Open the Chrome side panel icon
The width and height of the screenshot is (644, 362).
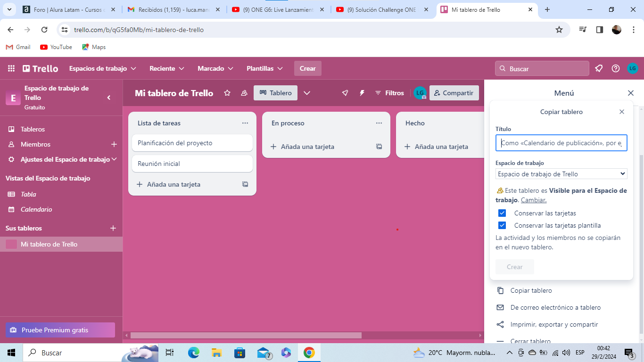600,30
